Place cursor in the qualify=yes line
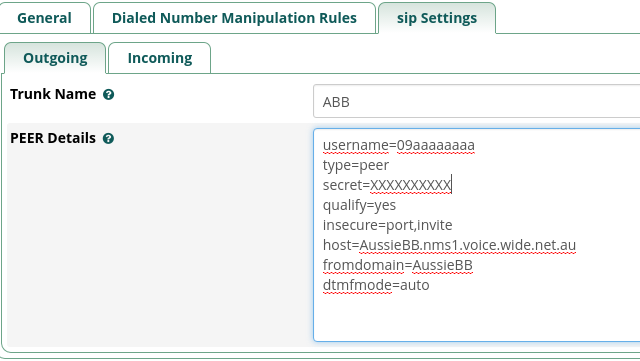This screenshot has height=361, width=640. click(x=359, y=205)
